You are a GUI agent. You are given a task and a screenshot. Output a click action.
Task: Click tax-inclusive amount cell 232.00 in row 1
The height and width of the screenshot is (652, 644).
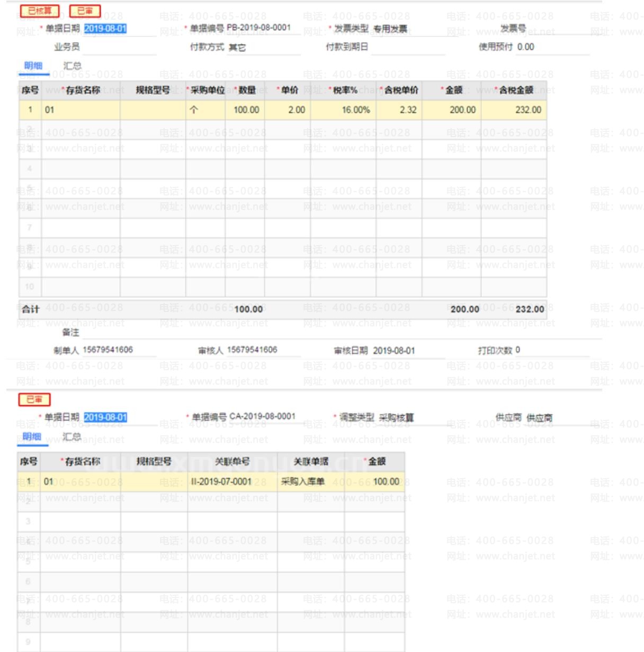tap(514, 110)
